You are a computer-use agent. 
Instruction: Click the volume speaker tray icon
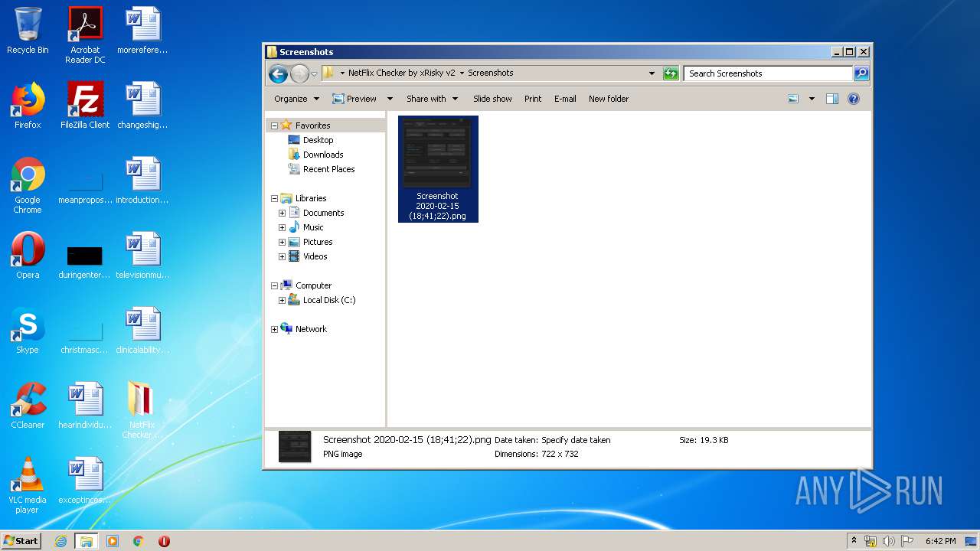[888, 541]
